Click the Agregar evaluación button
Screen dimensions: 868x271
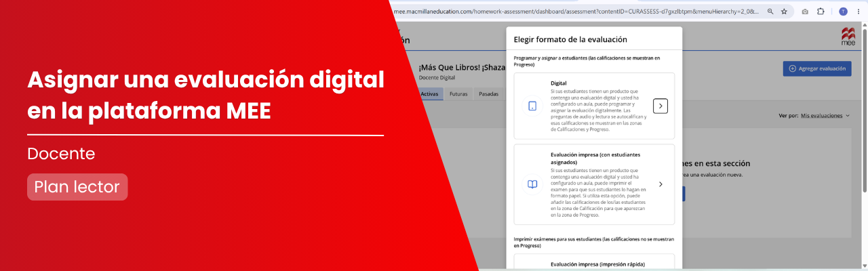[817, 68]
